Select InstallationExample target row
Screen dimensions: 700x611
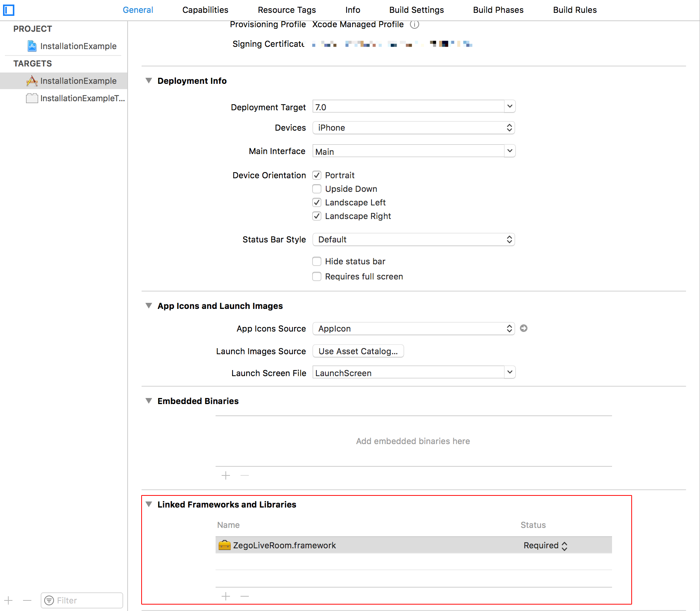pos(64,81)
